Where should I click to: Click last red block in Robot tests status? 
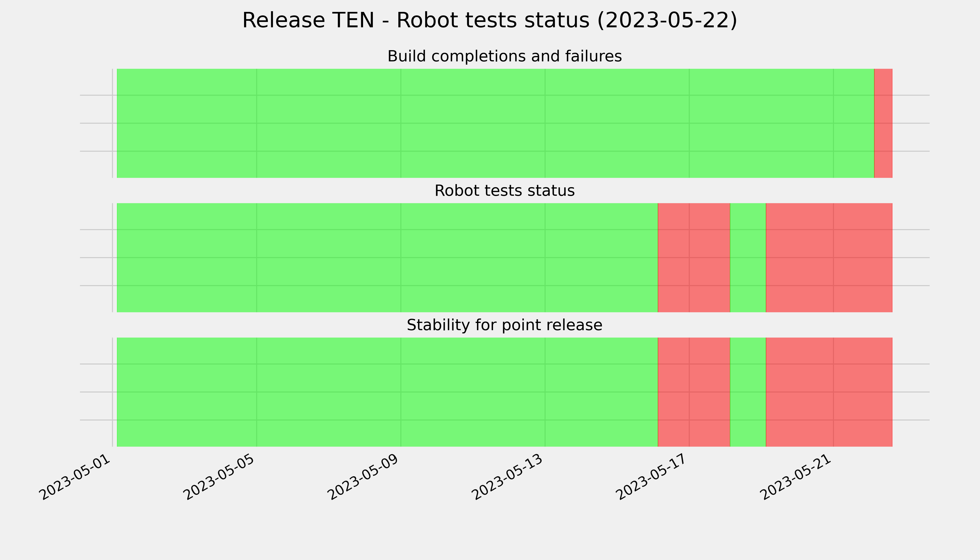click(829, 258)
